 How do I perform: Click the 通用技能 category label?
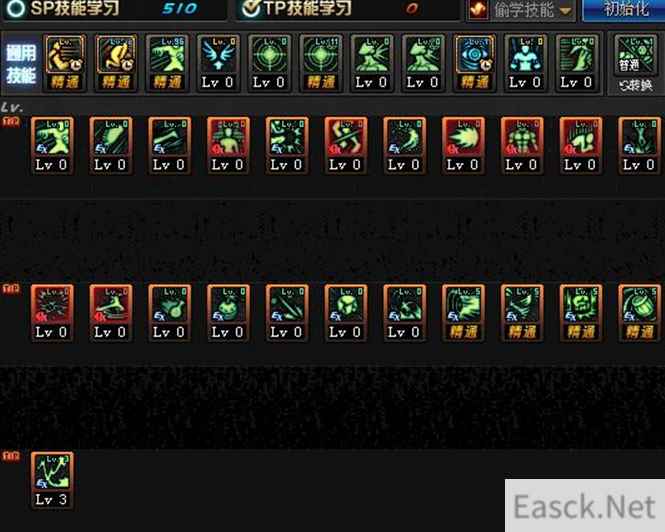tap(21, 64)
